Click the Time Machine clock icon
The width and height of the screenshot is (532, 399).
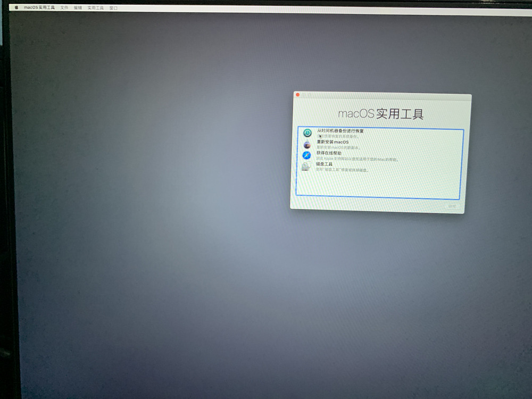pos(307,132)
